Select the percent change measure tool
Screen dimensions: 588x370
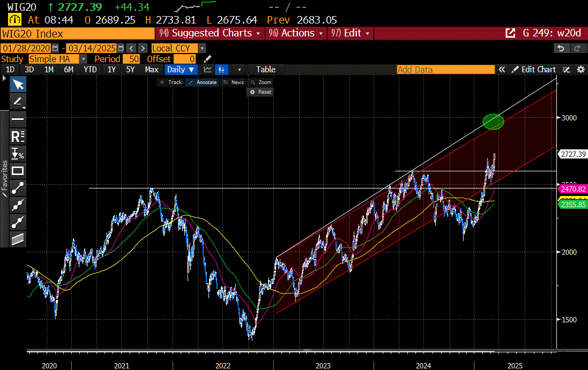18,154
